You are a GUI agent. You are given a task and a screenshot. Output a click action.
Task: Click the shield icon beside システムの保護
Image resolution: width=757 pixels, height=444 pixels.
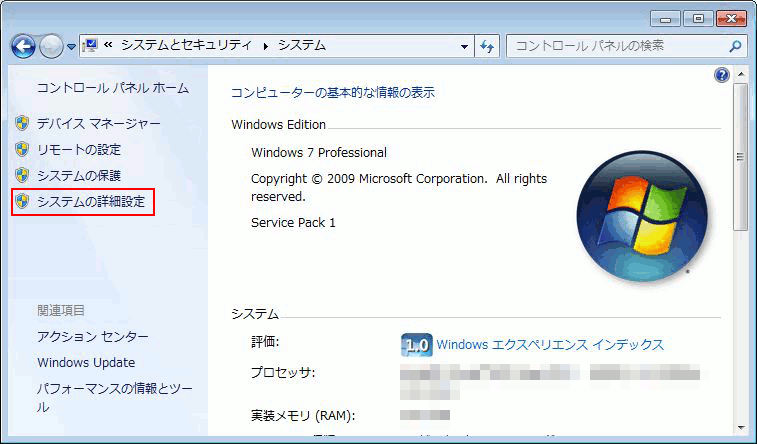[22, 176]
